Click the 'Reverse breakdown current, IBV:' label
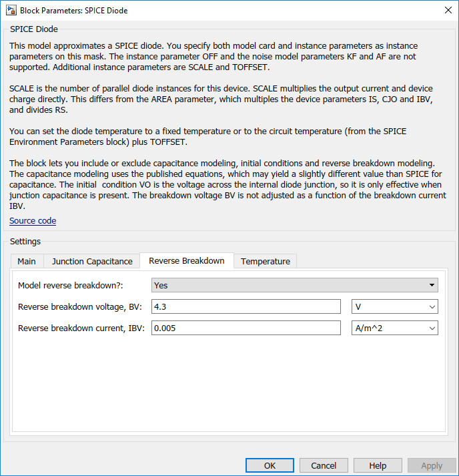 pyautogui.click(x=81, y=328)
